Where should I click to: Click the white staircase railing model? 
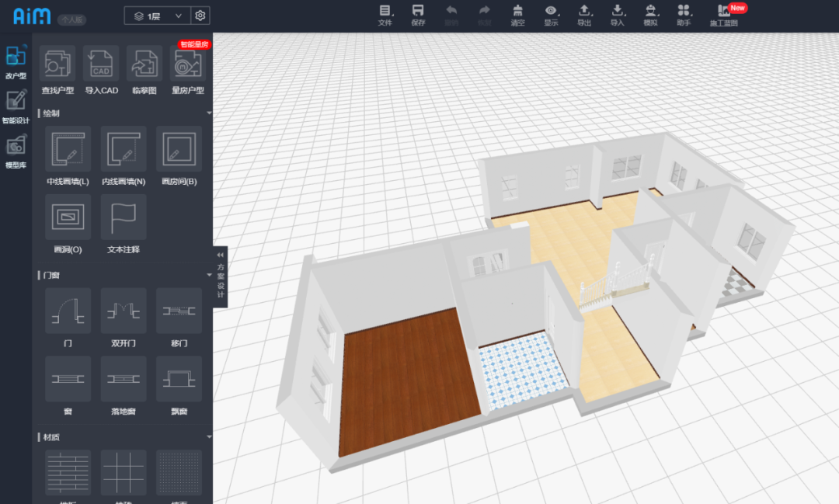point(615,281)
